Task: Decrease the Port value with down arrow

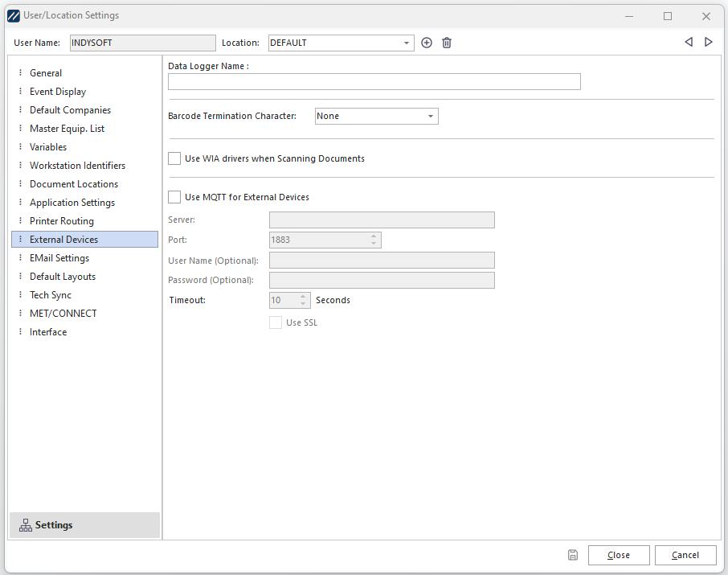Action: coord(374,244)
